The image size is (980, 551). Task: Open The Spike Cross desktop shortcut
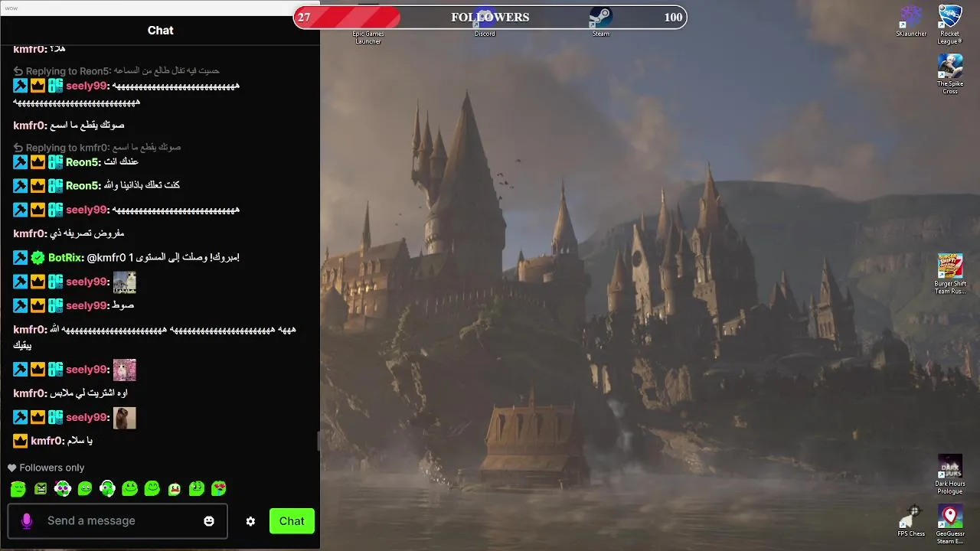950,74
